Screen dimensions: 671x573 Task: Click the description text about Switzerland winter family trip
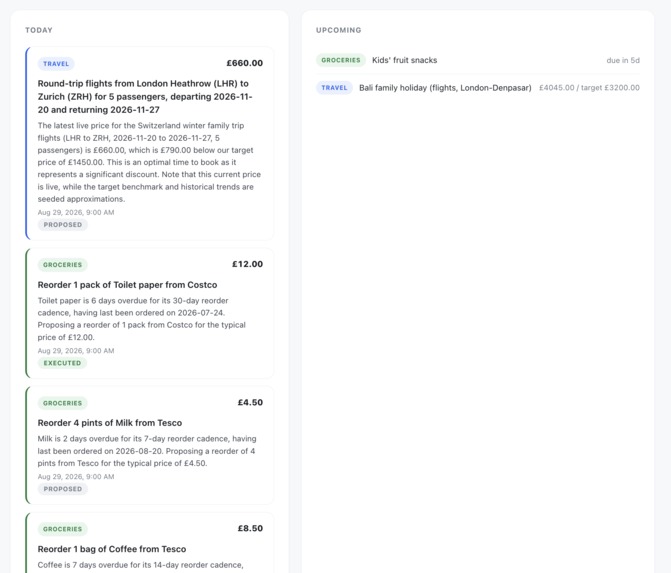(x=149, y=162)
